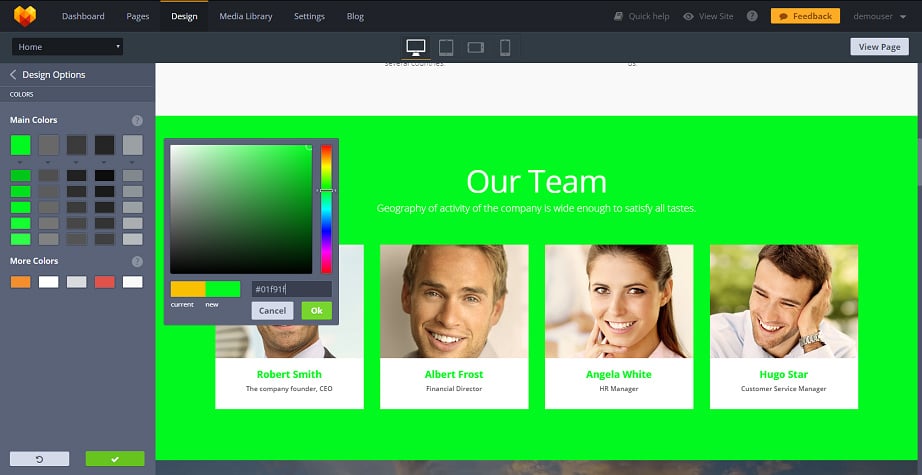Click the question mark help icon in top bar
The height and width of the screenshot is (475, 922).
click(x=752, y=16)
